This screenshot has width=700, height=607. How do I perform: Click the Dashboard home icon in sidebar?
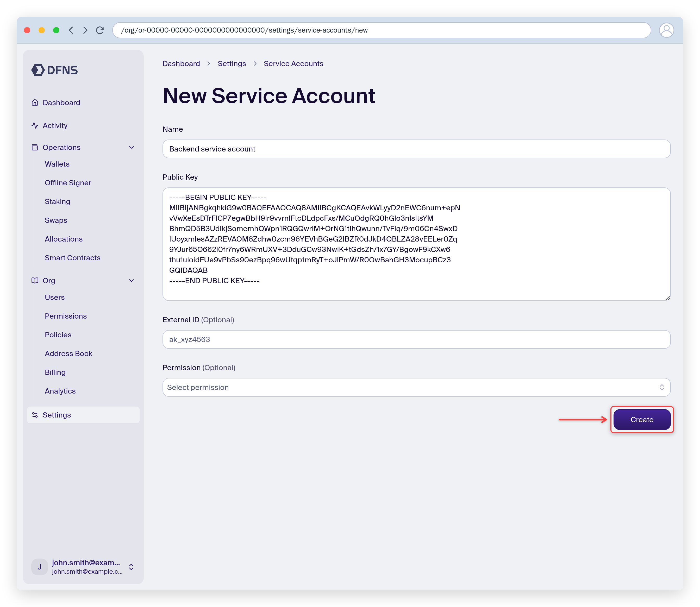35,102
